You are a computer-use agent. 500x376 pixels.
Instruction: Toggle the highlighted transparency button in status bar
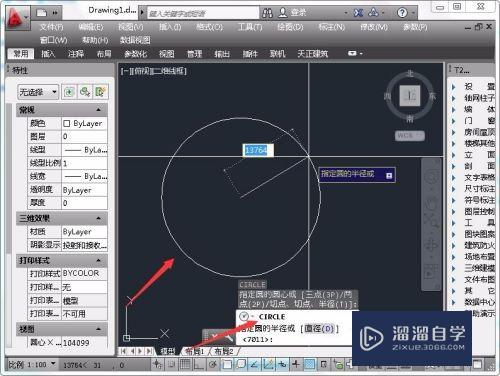coord(309,364)
